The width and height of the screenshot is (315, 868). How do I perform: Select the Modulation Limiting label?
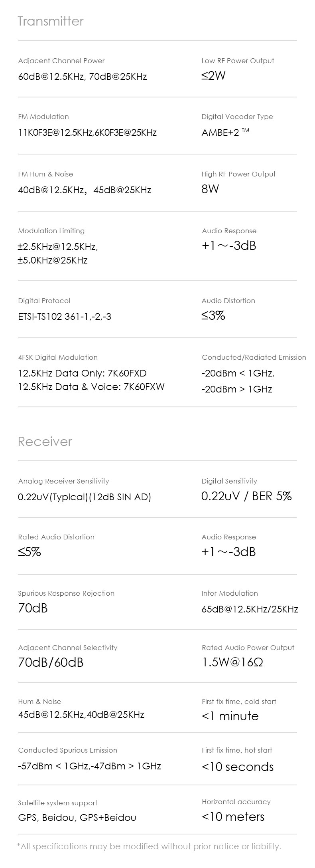51,231
